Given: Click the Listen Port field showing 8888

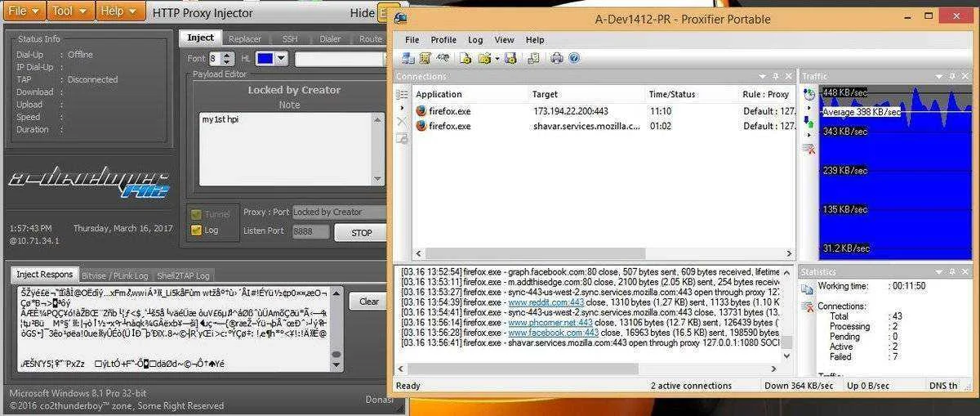Looking at the screenshot, I should pyautogui.click(x=311, y=232).
